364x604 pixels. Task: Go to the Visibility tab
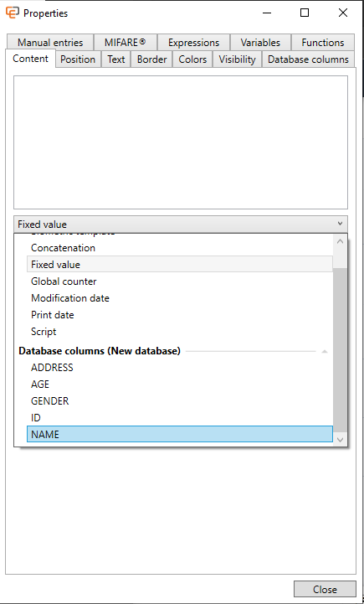(237, 59)
